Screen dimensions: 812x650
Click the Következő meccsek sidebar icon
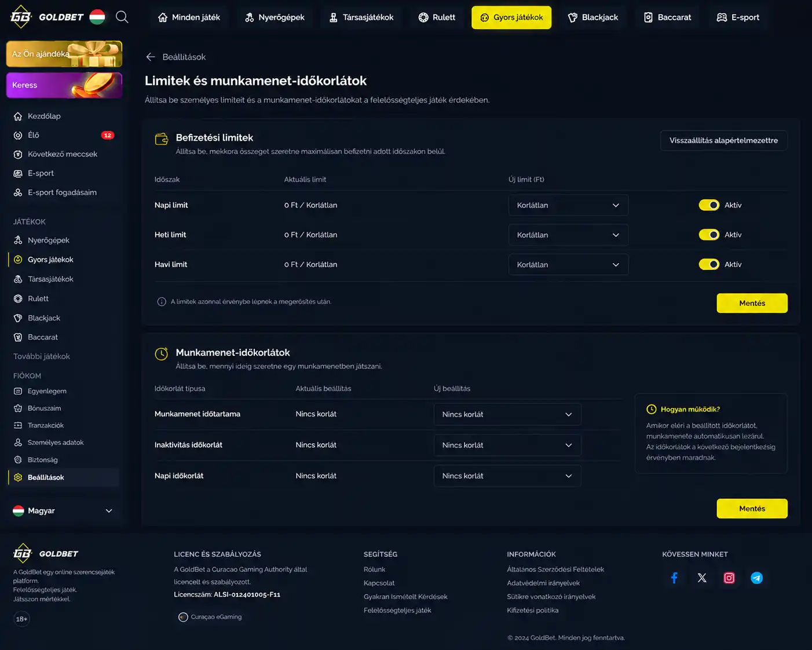[x=18, y=154]
